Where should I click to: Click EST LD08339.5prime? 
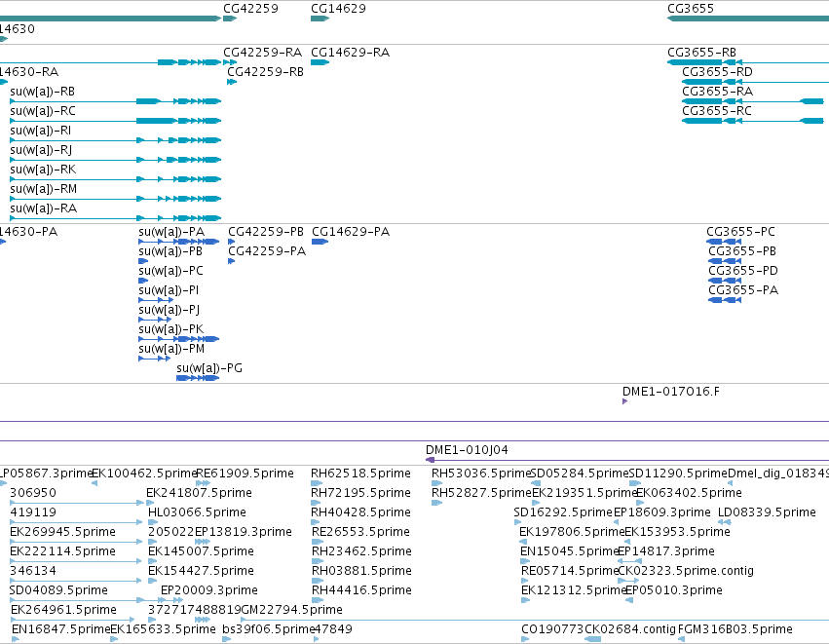[x=768, y=512]
